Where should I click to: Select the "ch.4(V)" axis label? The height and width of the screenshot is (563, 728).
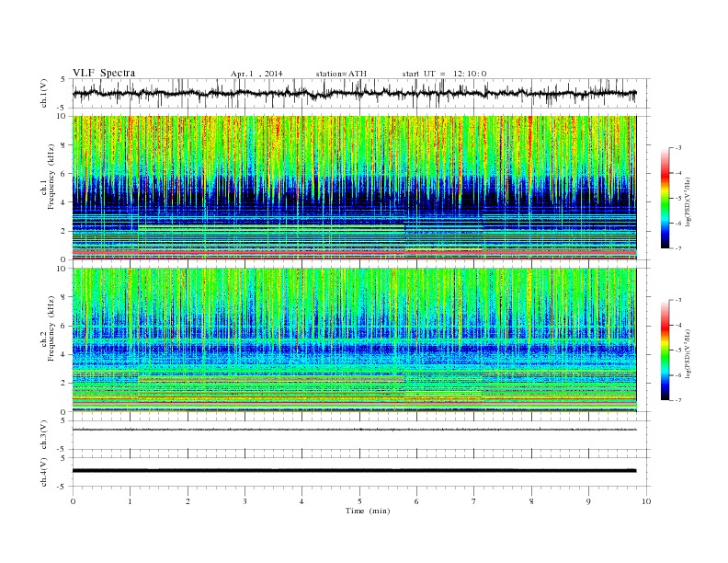pos(44,472)
